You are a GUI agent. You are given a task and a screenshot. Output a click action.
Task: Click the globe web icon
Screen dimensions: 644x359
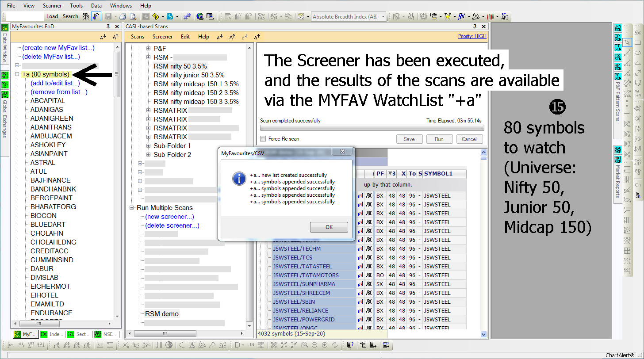(x=200, y=16)
